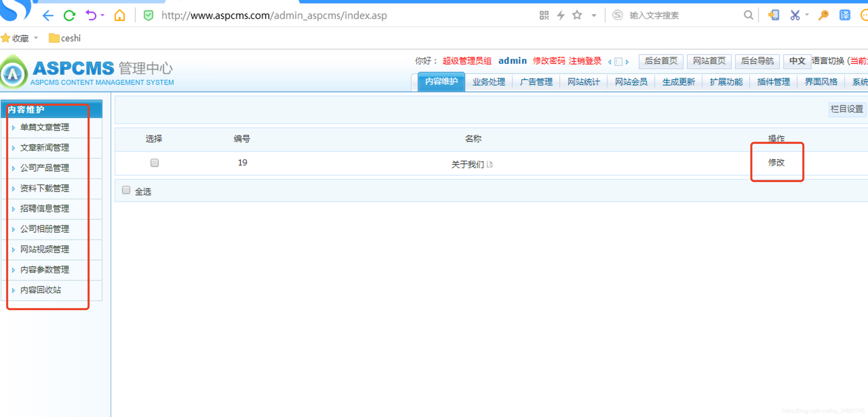This screenshot has height=417, width=868.
Task: Click the translate icon in browser toolbar
Action: tap(844, 15)
